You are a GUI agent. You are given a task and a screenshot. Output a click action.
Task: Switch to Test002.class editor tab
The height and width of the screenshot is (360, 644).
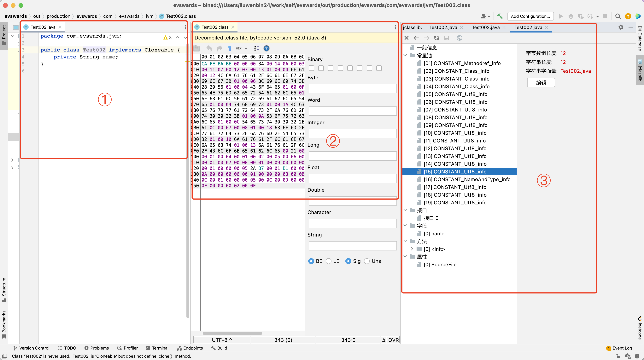(215, 27)
